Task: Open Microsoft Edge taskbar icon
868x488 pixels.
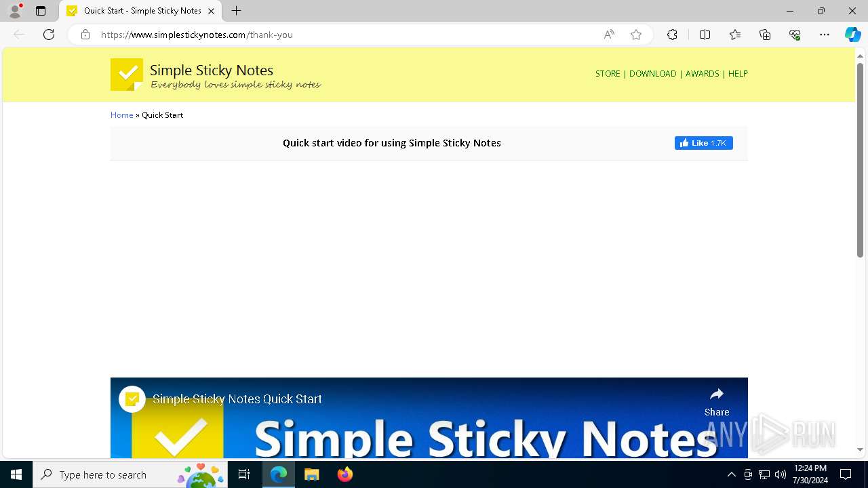Action: [279, 474]
